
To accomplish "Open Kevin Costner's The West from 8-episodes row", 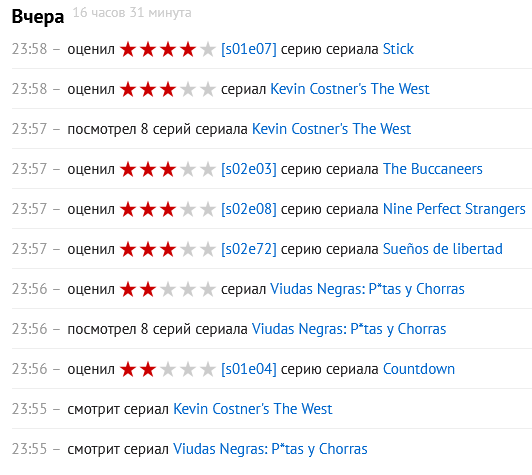I will coord(331,129).
